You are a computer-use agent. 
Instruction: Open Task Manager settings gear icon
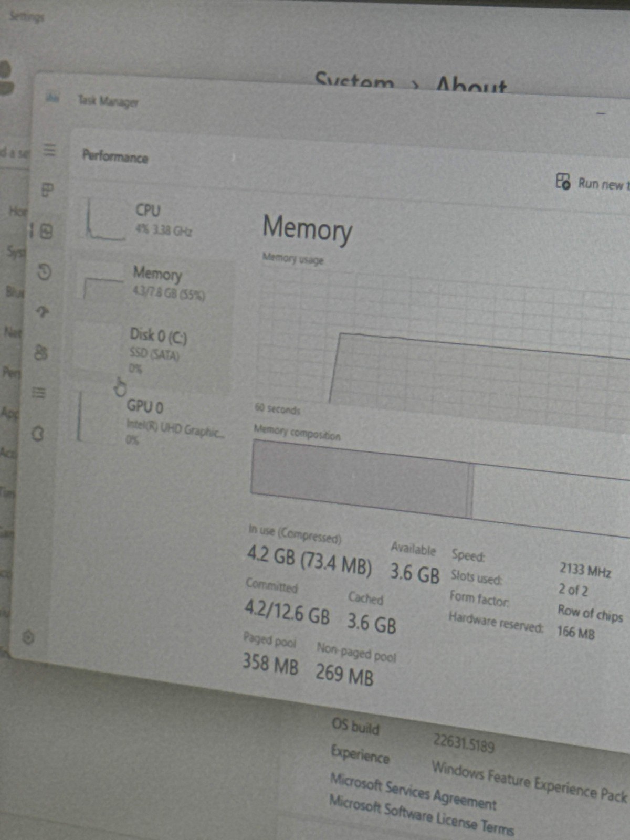point(28,637)
